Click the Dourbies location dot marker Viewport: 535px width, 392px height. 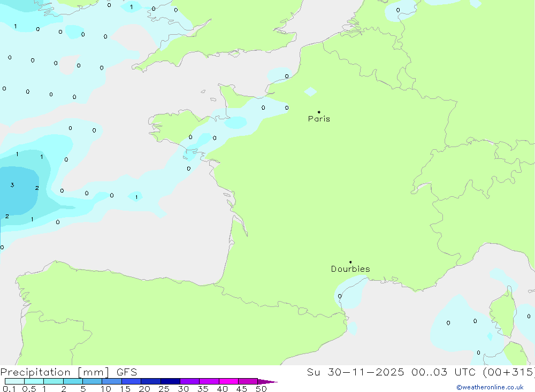coord(350,262)
